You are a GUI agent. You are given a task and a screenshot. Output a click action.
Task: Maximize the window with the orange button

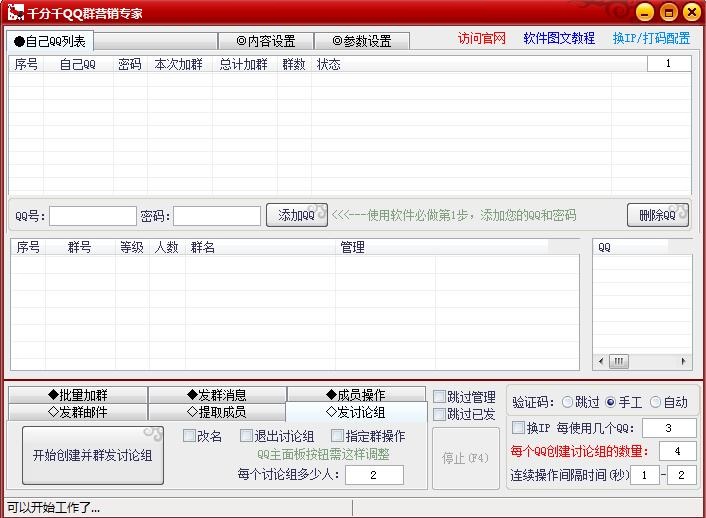[x=669, y=12]
